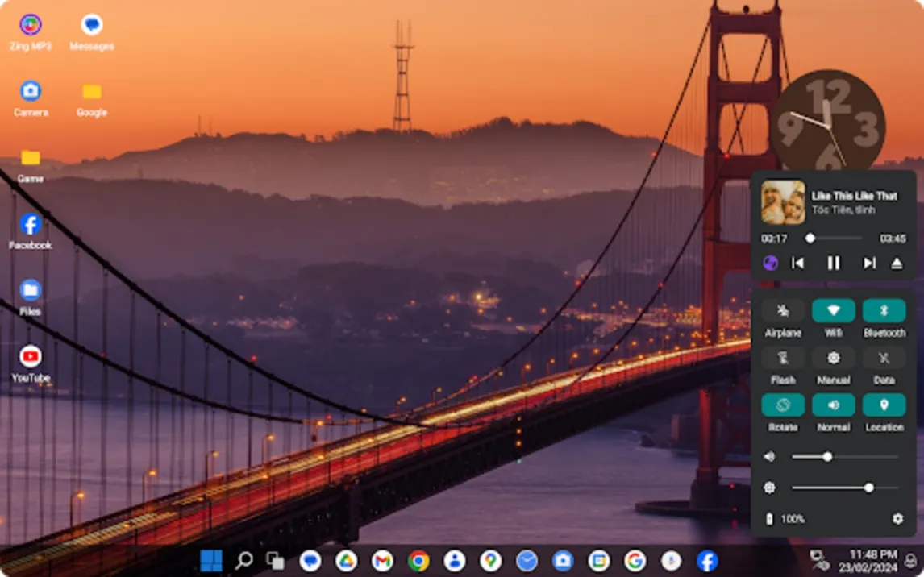Skip to the next track
This screenshot has height=577, width=924.
869,263
